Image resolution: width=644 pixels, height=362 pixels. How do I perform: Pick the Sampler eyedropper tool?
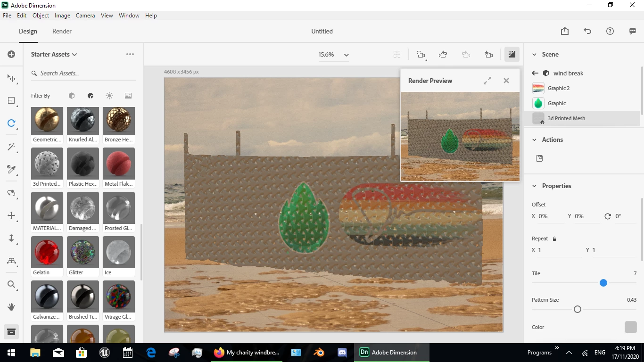pos(11,169)
